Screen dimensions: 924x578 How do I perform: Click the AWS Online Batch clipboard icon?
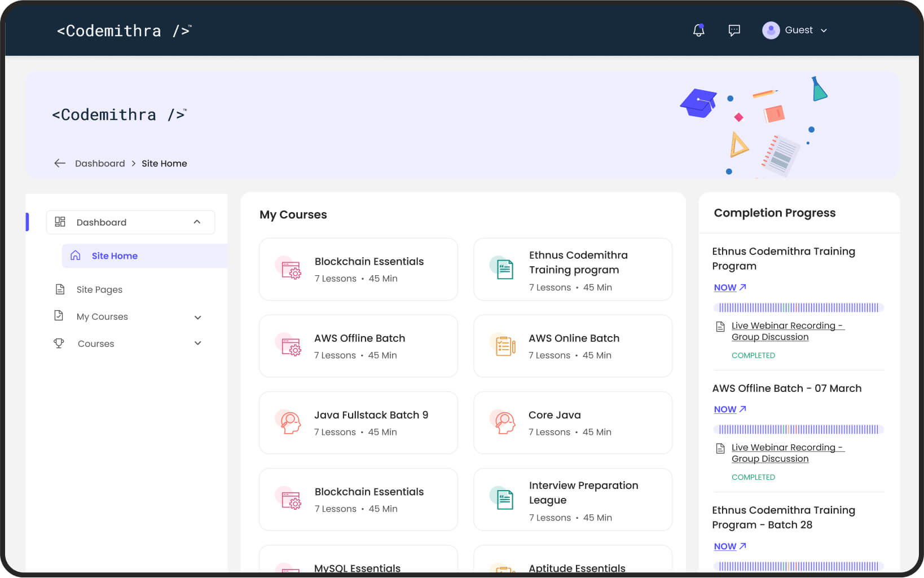click(x=504, y=345)
